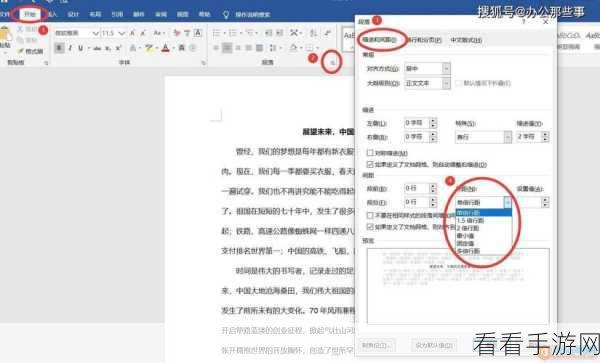Center text using the ribbon align icon

(x=227, y=48)
